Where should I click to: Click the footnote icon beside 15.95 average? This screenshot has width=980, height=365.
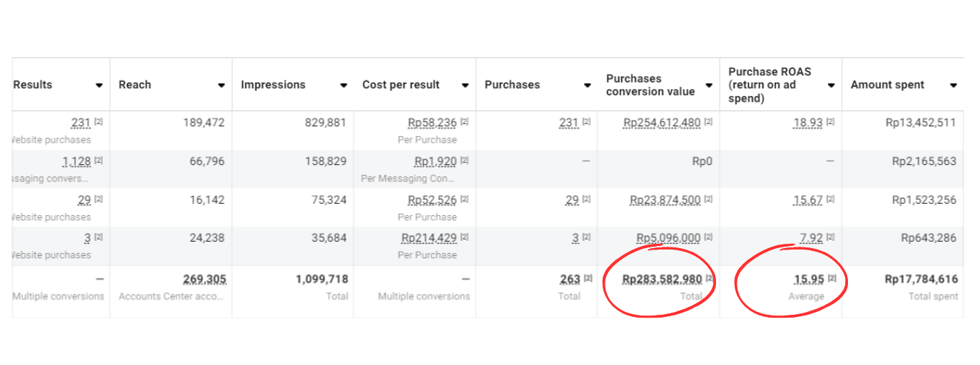[x=832, y=278]
